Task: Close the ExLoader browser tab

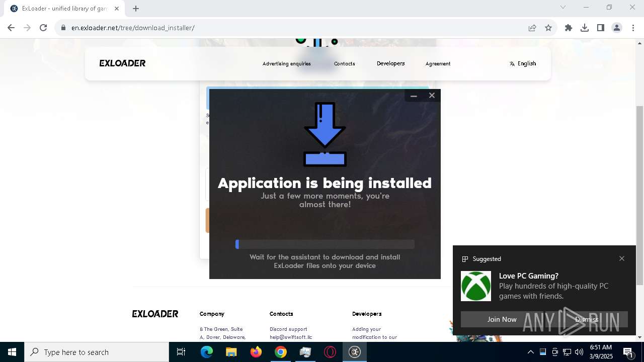Action: pyautogui.click(x=117, y=9)
